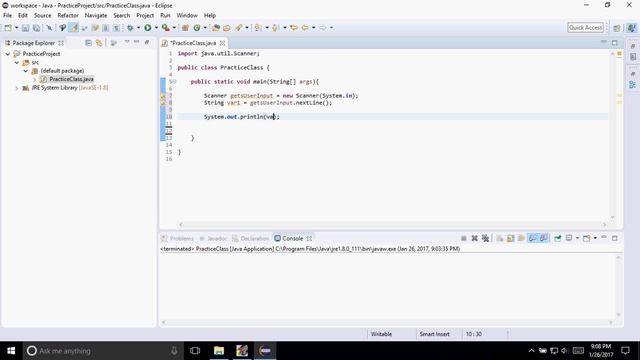Screen dimensions: 640x360
Task: Click the Open Task folder toolbar icon
Action: [227, 28]
